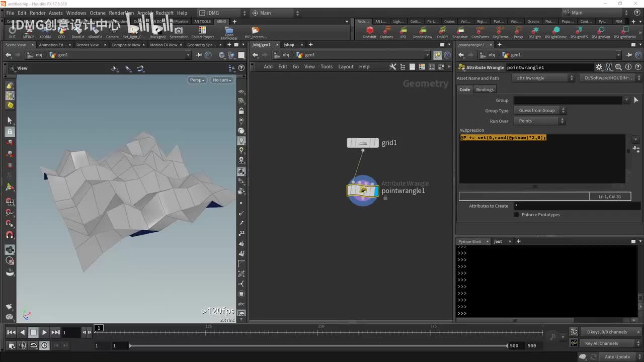Viewport: 644px width, 362px height.
Task: Toggle the real time playback clock
Action: click(45, 345)
